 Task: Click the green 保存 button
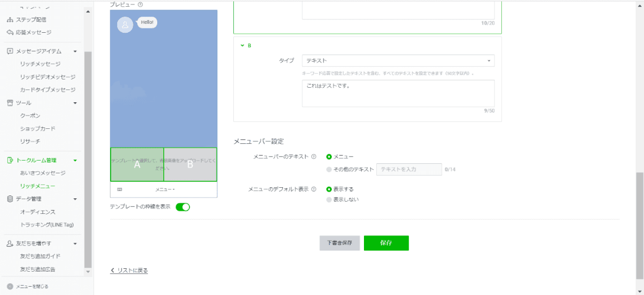[386, 243]
